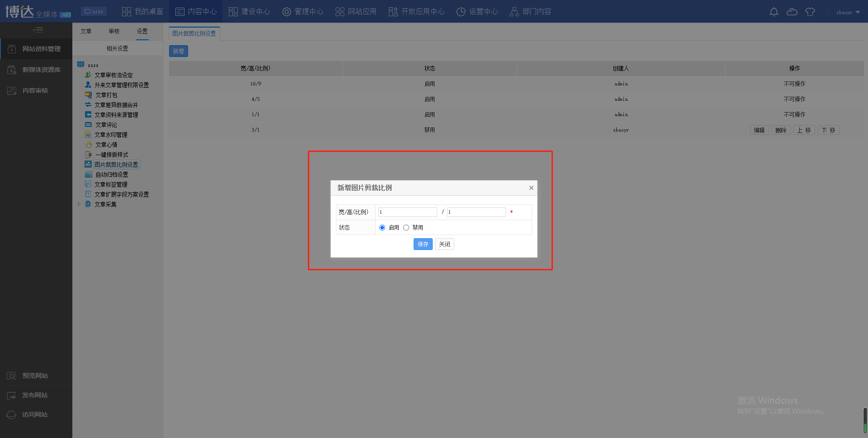The height and width of the screenshot is (438, 868).
Task: Open 管理中心 in the top menu
Action: (x=302, y=11)
